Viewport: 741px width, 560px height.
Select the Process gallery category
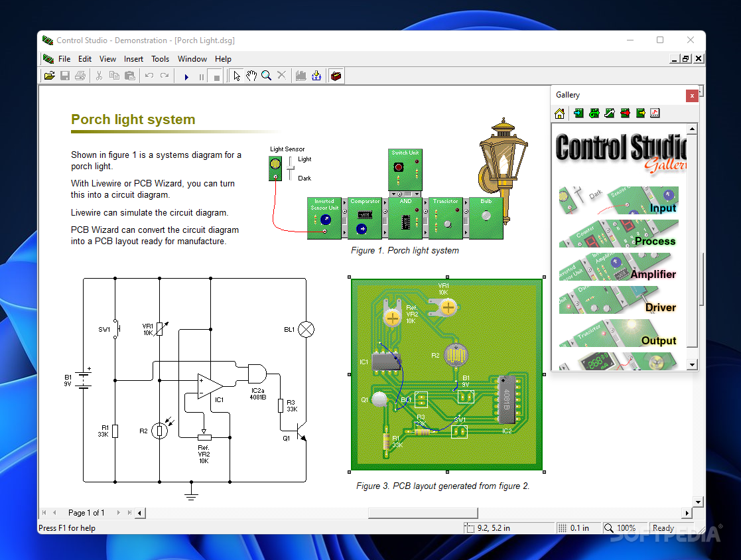618,234
